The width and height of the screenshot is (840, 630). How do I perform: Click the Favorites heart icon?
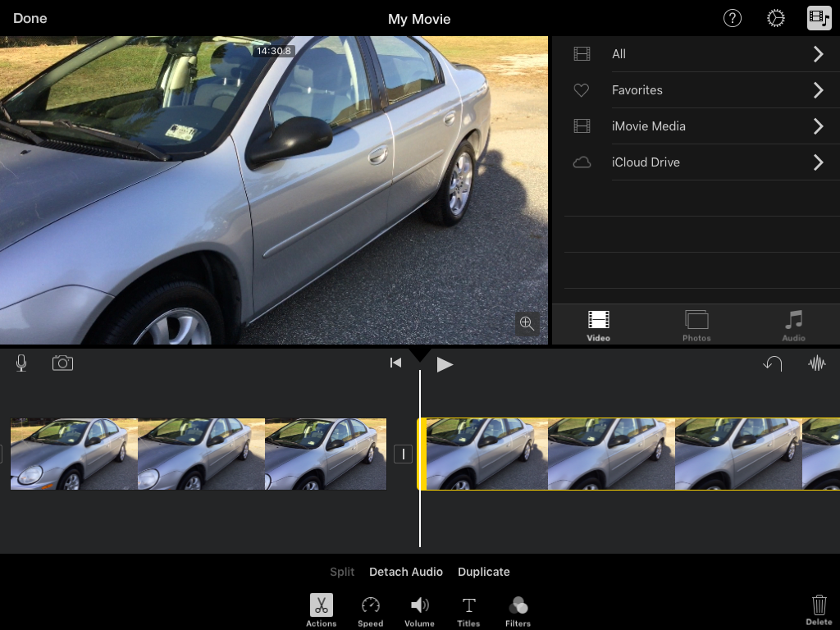pos(582,90)
